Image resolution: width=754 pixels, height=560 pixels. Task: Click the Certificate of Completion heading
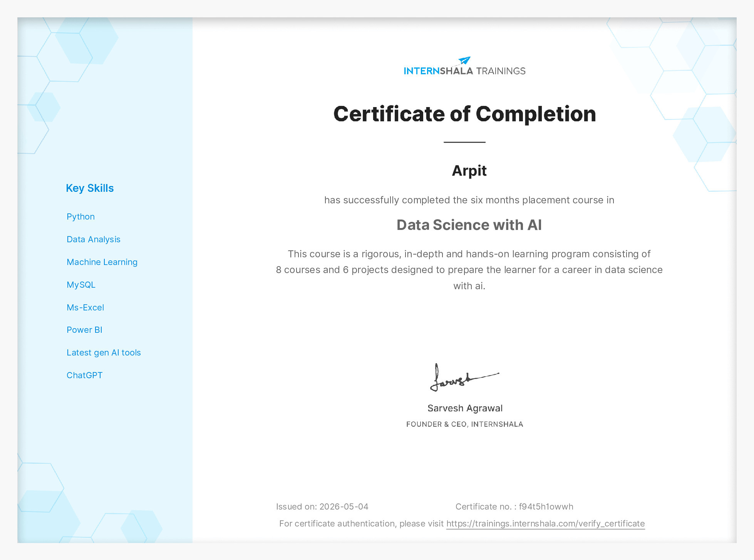(x=464, y=114)
